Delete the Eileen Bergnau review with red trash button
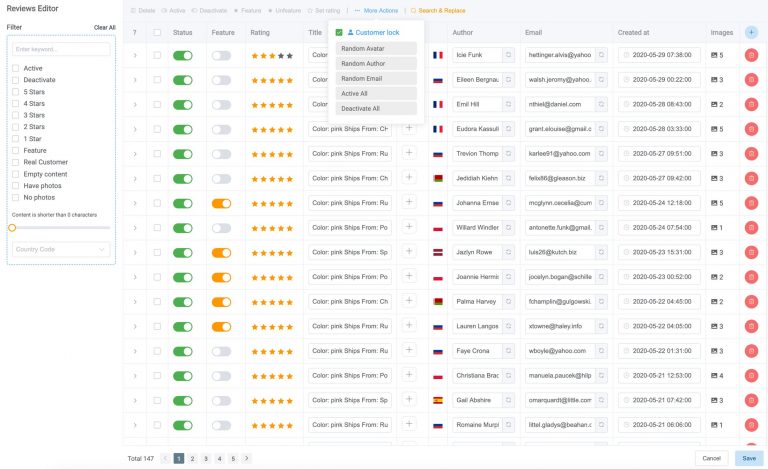 [x=751, y=80]
